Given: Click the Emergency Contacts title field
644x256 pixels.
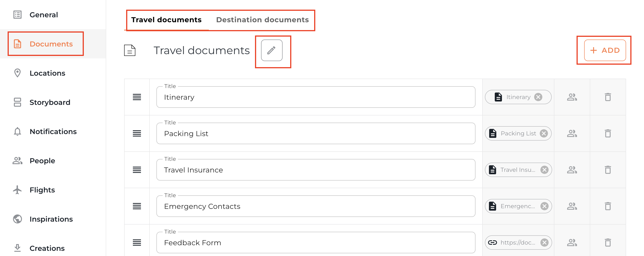Looking at the screenshot, I should [316, 206].
